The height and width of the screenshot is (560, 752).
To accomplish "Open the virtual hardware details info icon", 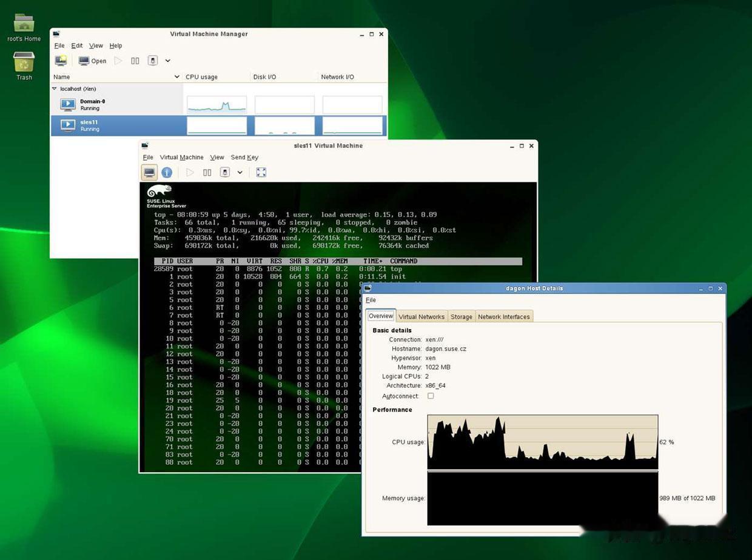I will pyautogui.click(x=167, y=172).
